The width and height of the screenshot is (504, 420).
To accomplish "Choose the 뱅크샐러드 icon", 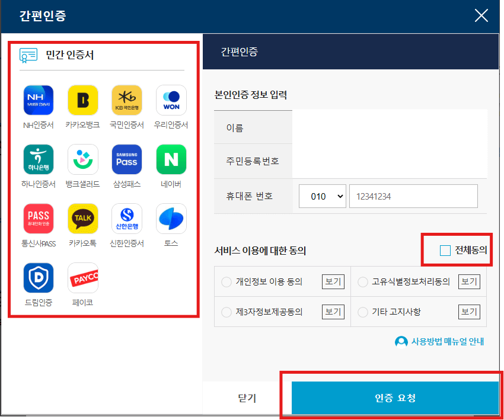I will (x=82, y=159).
